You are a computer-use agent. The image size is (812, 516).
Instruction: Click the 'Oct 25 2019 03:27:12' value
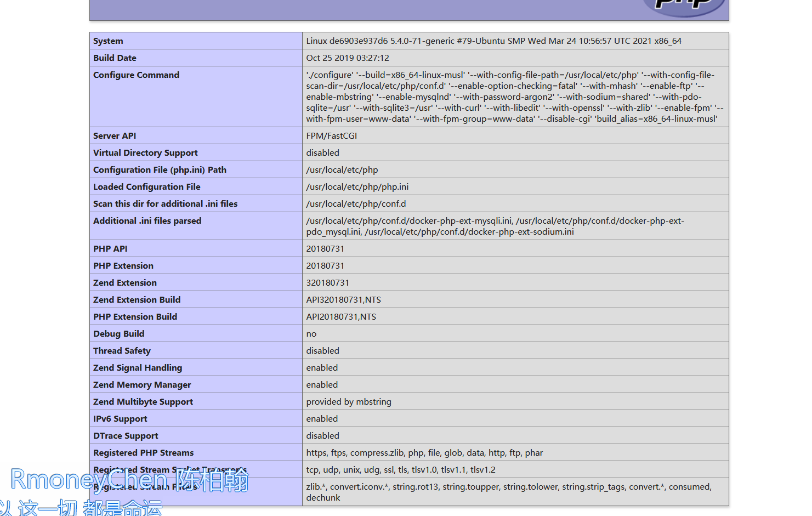(348, 58)
